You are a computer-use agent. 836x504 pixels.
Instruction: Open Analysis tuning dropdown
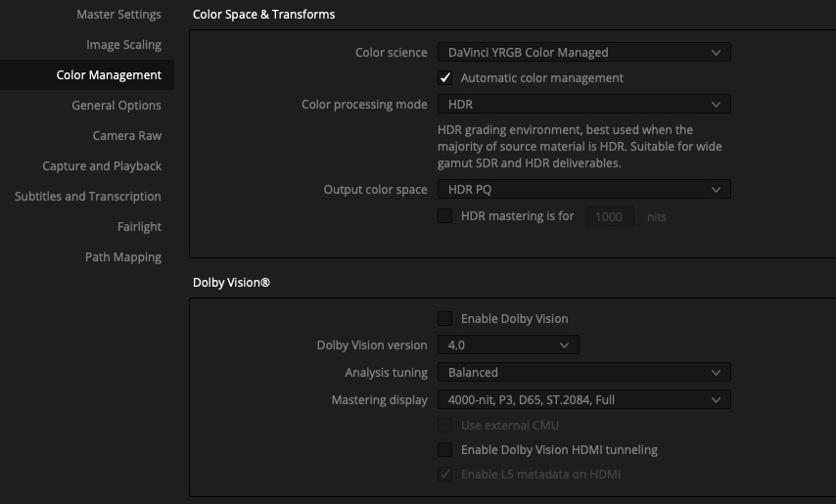coord(583,372)
